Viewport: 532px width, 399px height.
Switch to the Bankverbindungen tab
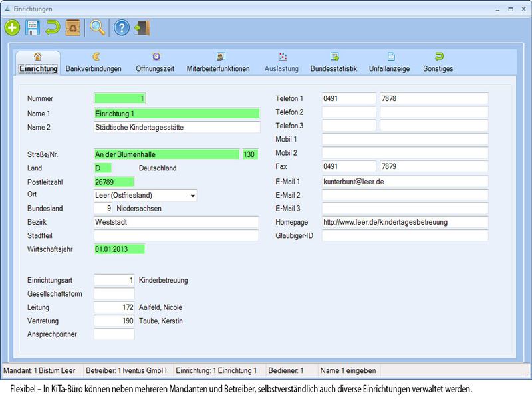click(93, 63)
